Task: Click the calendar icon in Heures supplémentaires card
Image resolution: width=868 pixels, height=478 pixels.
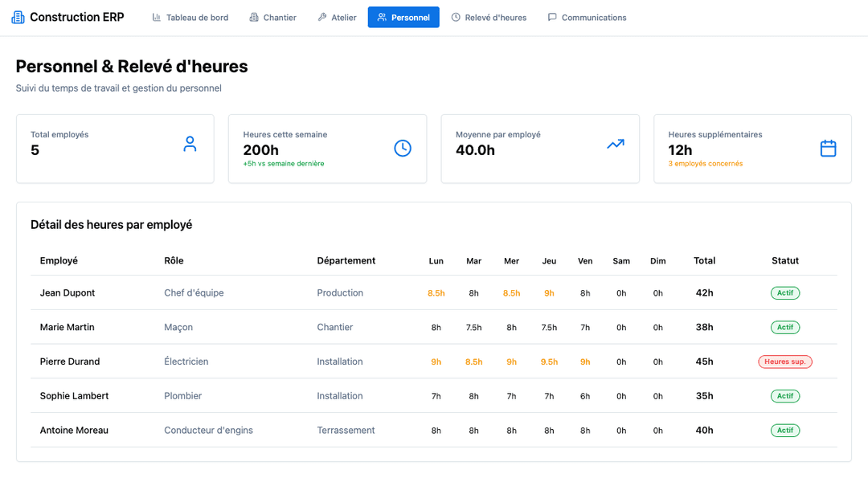Action: [828, 148]
